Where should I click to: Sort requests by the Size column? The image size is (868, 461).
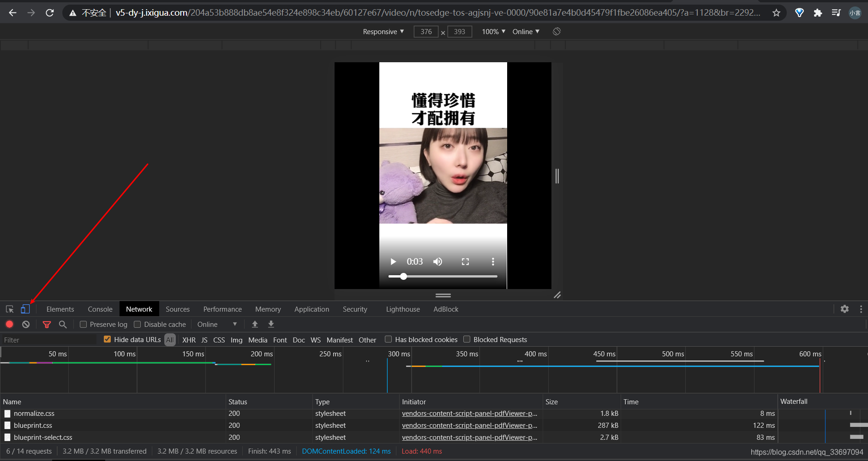point(581,402)
